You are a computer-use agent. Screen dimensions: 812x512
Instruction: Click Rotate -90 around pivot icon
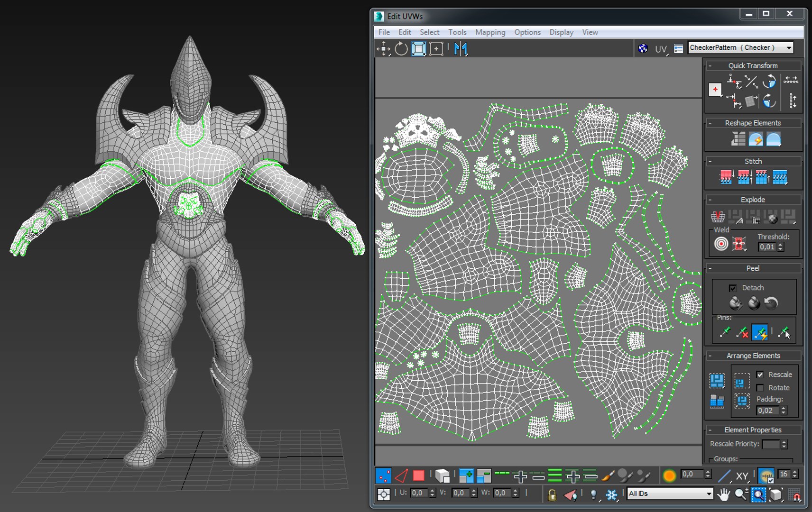pyautogui.click(x=769, y=101)
